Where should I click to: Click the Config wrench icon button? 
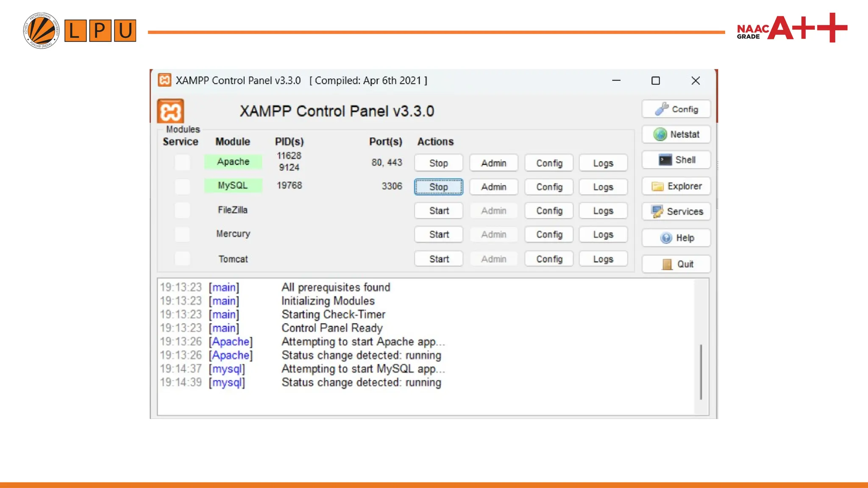[662, 109]
